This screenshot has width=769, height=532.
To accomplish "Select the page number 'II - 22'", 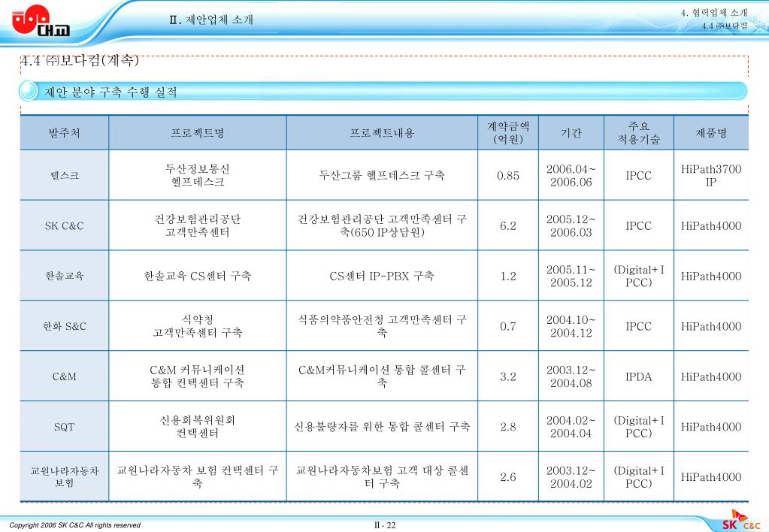I will 385,525.
